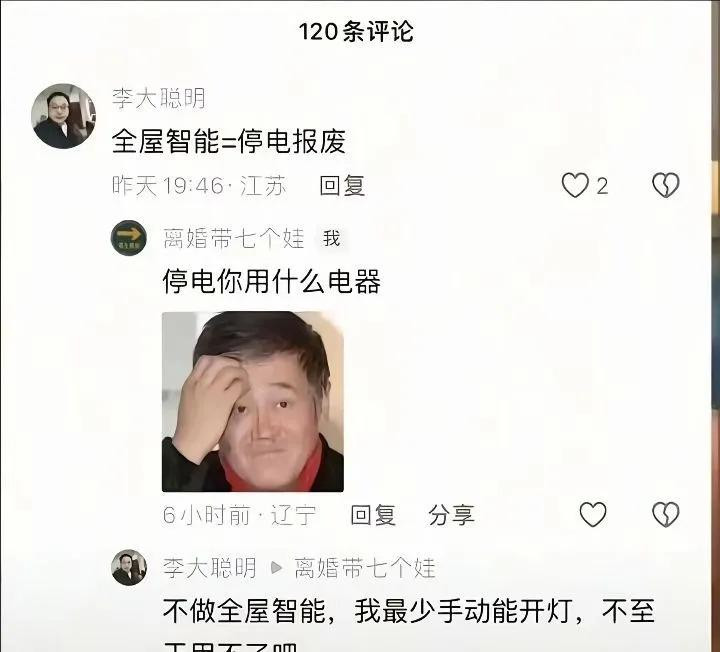Tap small 李大聪明 avatar in the bottom reply
The image size is (720, 652).
pos(129,568)
